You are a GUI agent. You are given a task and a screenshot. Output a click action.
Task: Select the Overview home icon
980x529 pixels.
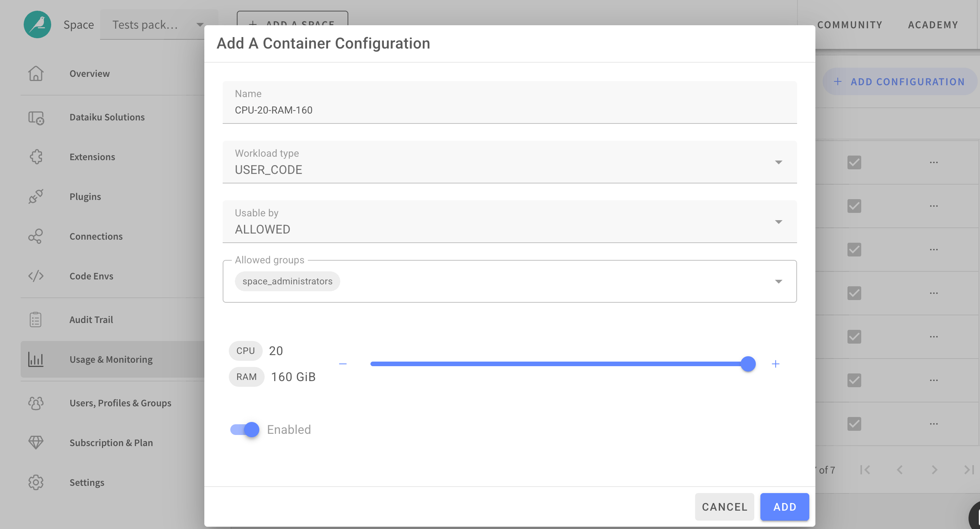36,73
